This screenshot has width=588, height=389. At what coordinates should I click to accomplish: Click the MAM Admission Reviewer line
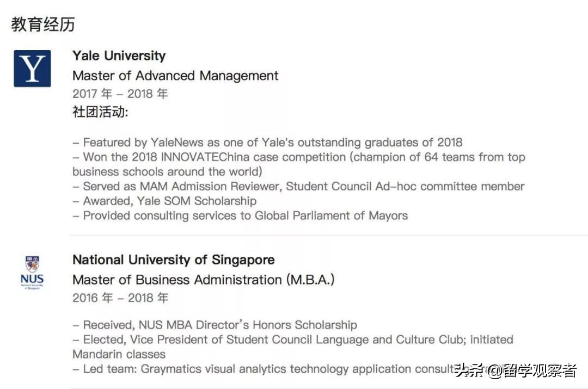tap(298, 187)
